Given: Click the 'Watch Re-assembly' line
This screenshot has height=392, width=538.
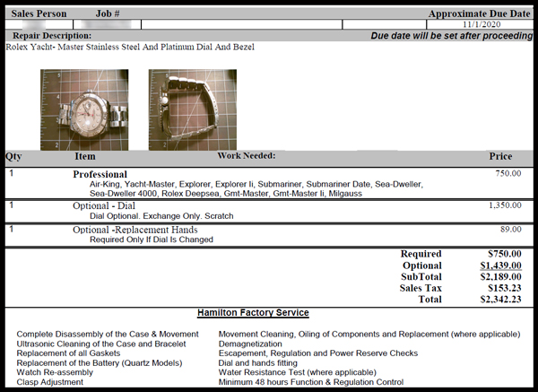Looking at the screenshot, I should 55,372.
